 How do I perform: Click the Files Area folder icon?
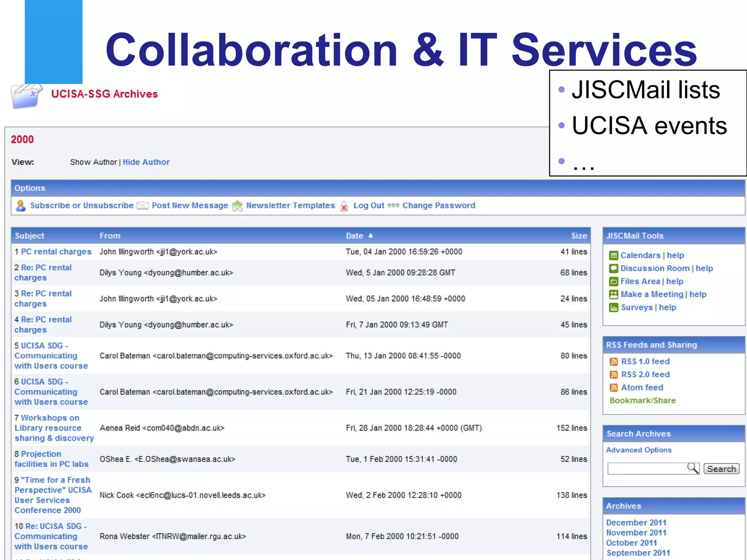click(614, 281)
